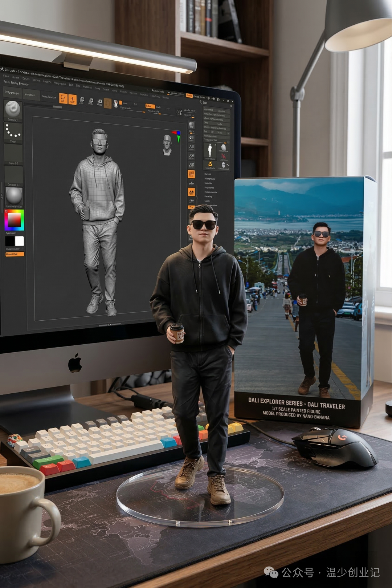Activate the orange Draw crosshair button
392x588 pixels.
[x=72, y=99]
